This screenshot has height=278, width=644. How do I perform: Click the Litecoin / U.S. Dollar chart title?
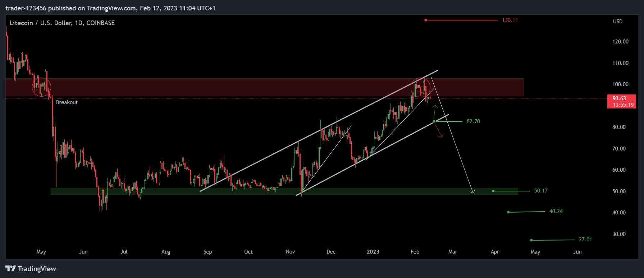[62, 23]
